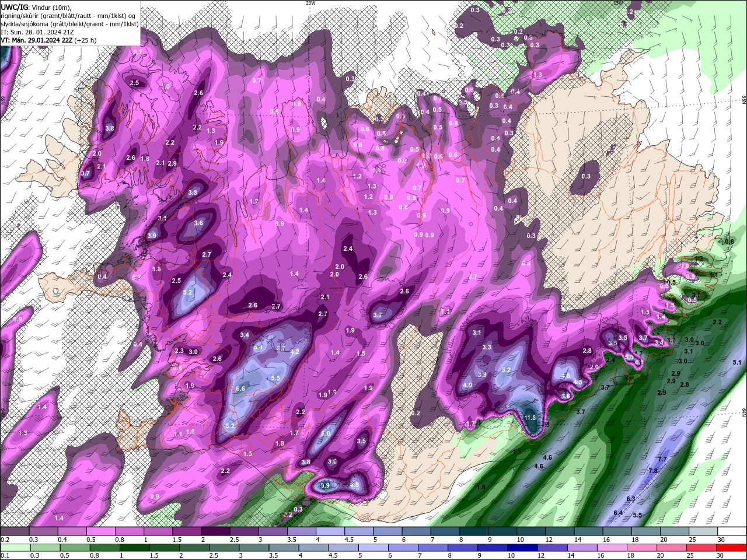The image size is (747, 560).
Task: Click the header line starting 'slydda/snjókoma'
Action: click(x=69, y=24)
